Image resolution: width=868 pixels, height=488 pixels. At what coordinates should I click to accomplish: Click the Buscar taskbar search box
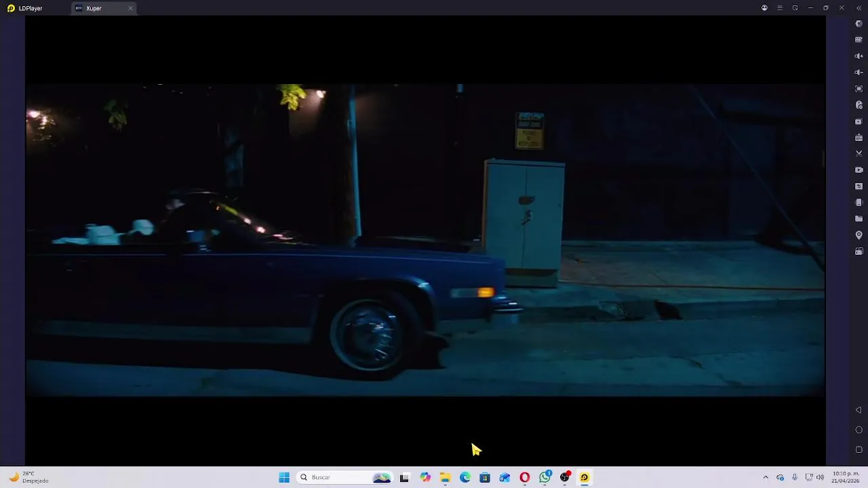pos(345,477)
